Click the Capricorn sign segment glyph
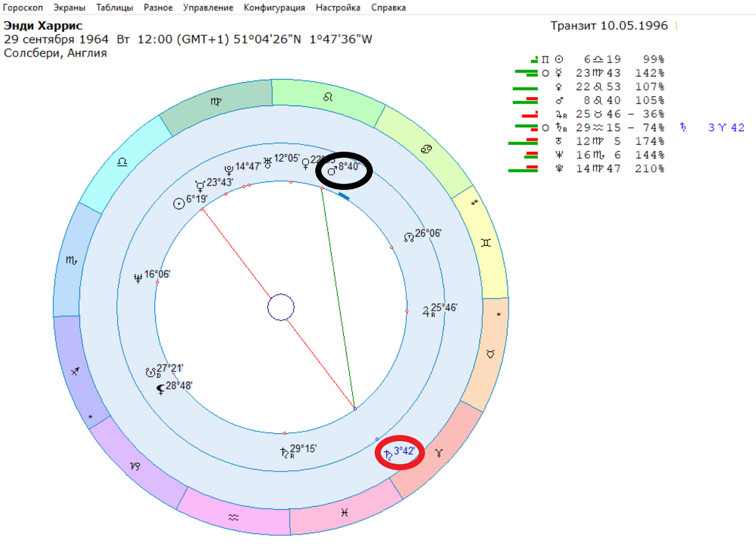 (136, 466)
